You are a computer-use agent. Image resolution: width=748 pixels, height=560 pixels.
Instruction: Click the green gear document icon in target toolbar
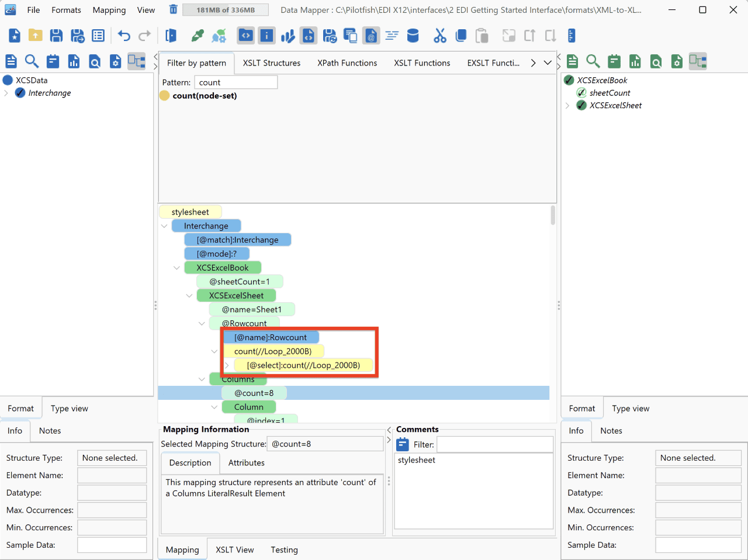677,61
